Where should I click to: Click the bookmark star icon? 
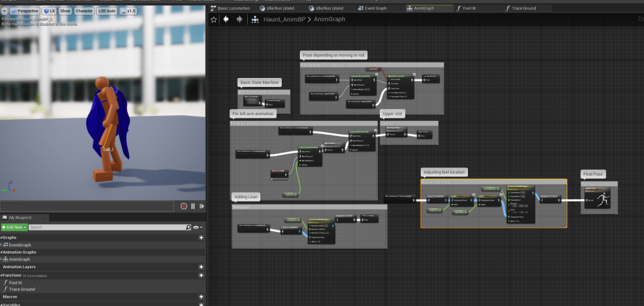click(214, 20)
